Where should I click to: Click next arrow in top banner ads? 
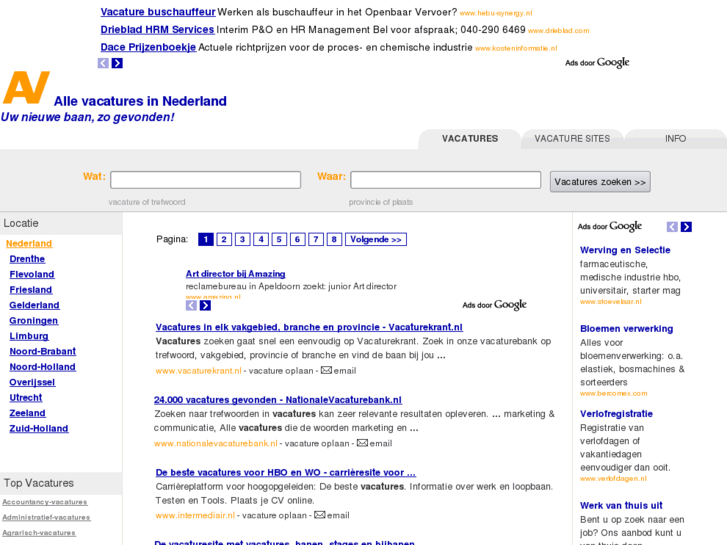[117, 63]
